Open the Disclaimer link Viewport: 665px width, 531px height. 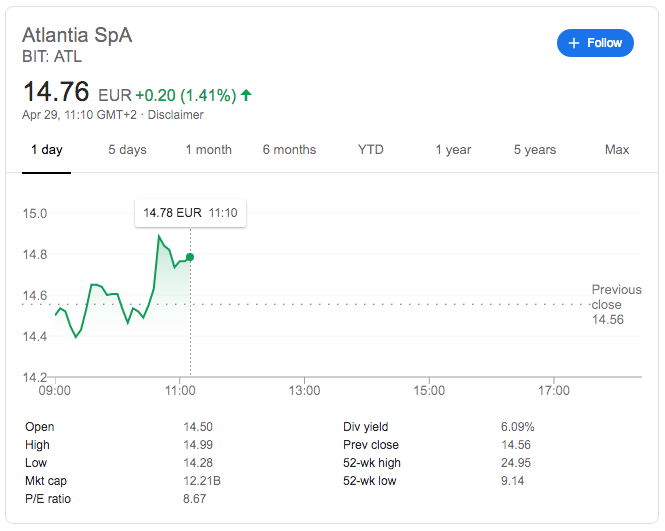click(175, 115)
